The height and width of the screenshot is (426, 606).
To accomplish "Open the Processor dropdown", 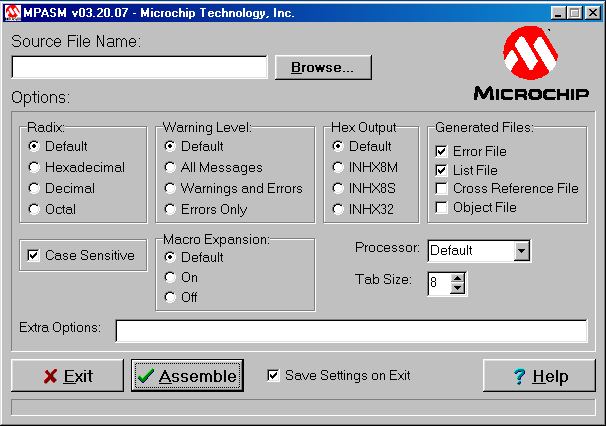I will (x=521, y=251).
